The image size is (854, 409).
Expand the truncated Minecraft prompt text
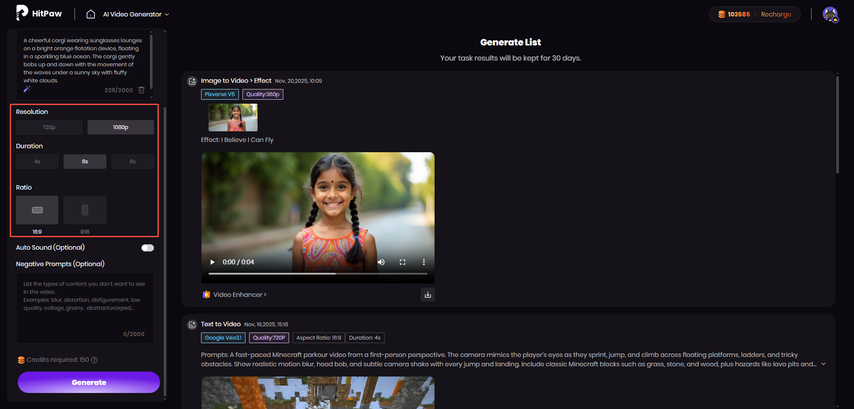tap(823, 364)
